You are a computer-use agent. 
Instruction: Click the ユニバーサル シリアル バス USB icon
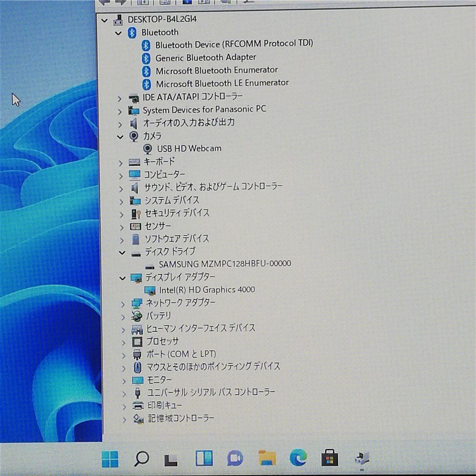coord(138,393)
